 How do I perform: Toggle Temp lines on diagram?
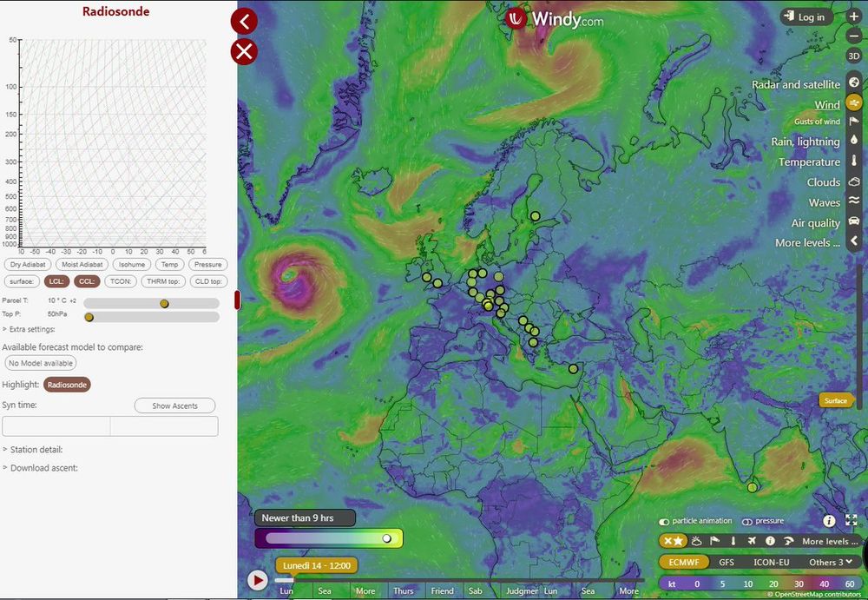point(169,264)
